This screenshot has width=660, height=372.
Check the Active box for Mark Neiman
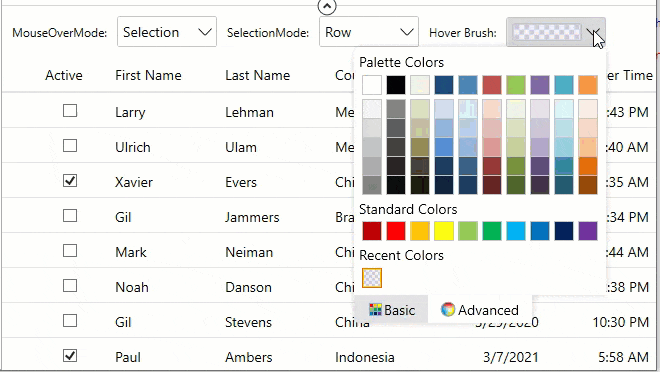click(x=70, y=251)
